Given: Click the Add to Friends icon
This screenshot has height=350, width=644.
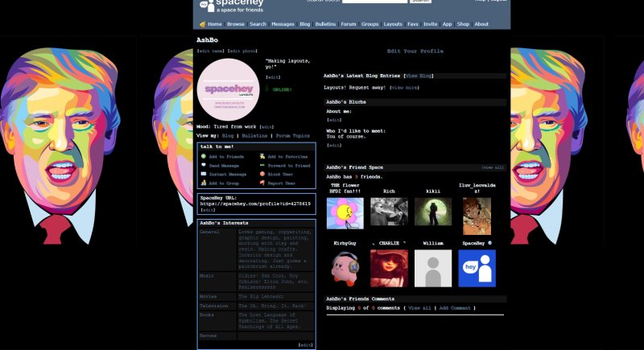Looking at the screenshot, I should (204, 156).
